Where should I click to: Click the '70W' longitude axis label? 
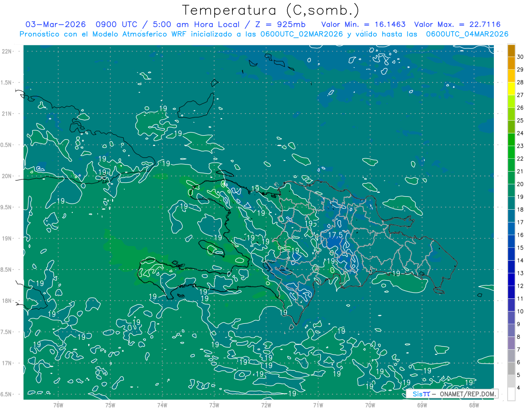370,405
